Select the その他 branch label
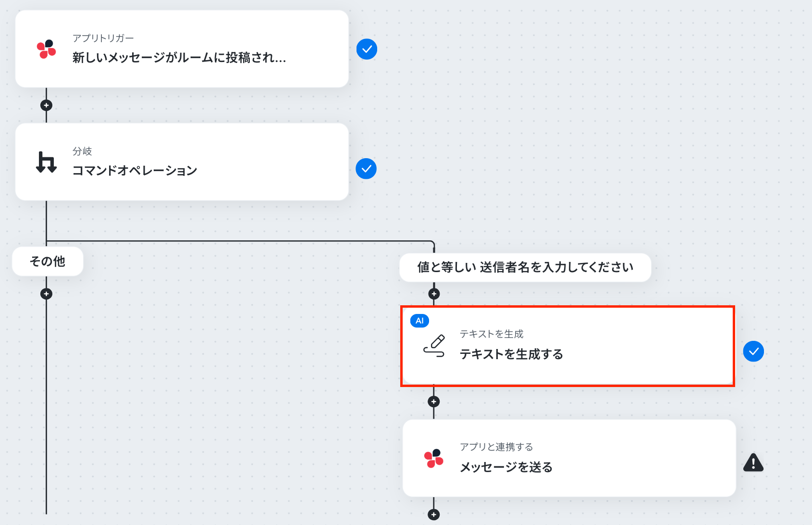The image size is (812, 525). pyautogui.click(x=48, y=262)
